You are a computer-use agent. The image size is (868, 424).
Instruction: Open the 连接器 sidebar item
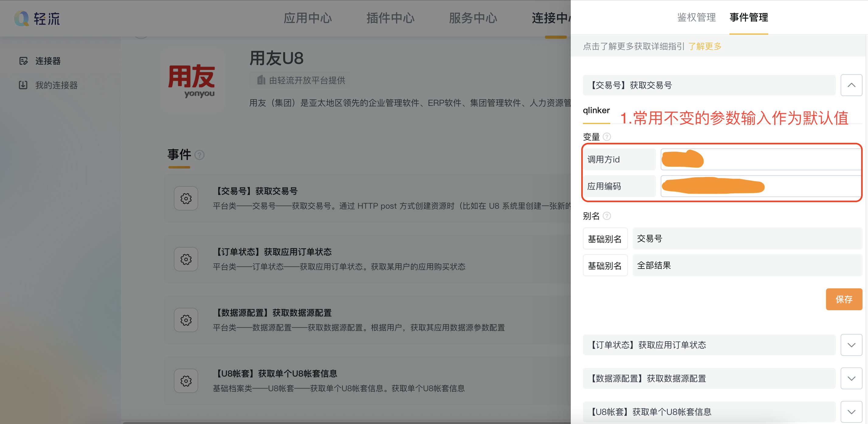tap(40, 61)
